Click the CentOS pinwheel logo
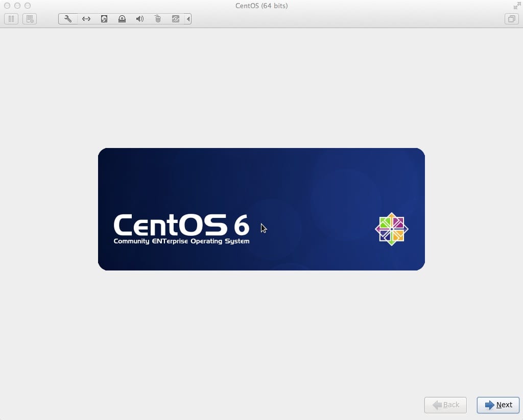This screenshot has width=523, height=420. [x=392, y=229]
